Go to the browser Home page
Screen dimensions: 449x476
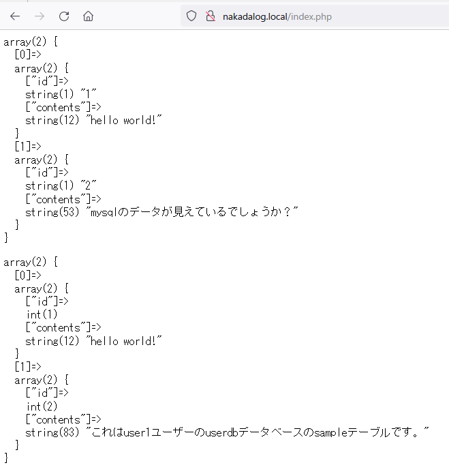[x=88, y=16]
